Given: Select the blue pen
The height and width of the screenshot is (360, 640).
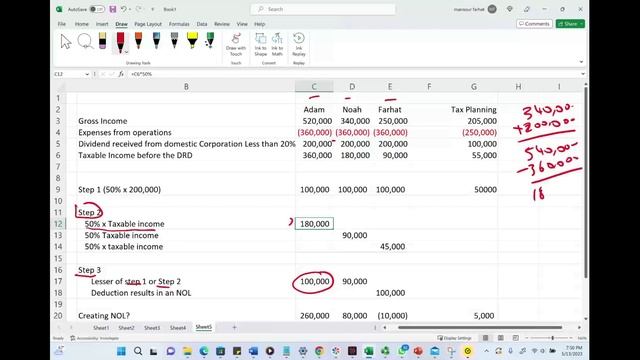Looking at the screenshot, I should pos(156,41).
